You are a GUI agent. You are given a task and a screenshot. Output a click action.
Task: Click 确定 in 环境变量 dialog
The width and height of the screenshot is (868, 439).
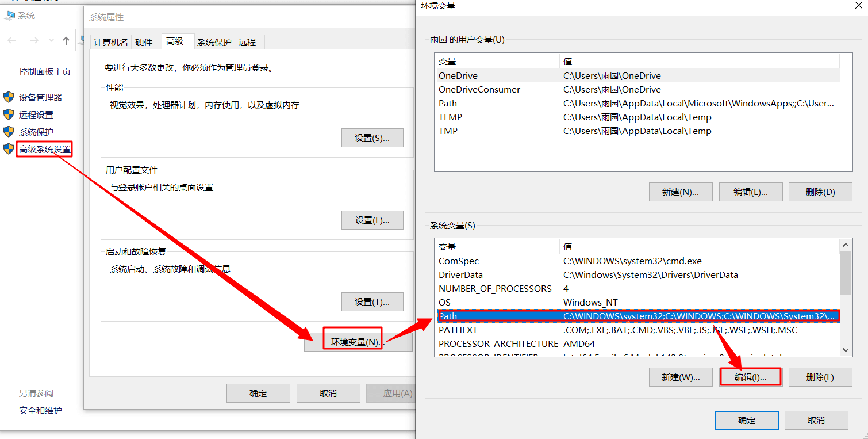(x=747, y=420)
